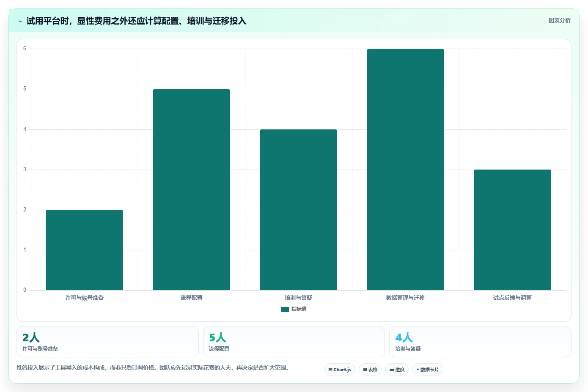588x392 pixels.
Task: Click the 图表分析 label in the header
Action: [x=559, y=20]
